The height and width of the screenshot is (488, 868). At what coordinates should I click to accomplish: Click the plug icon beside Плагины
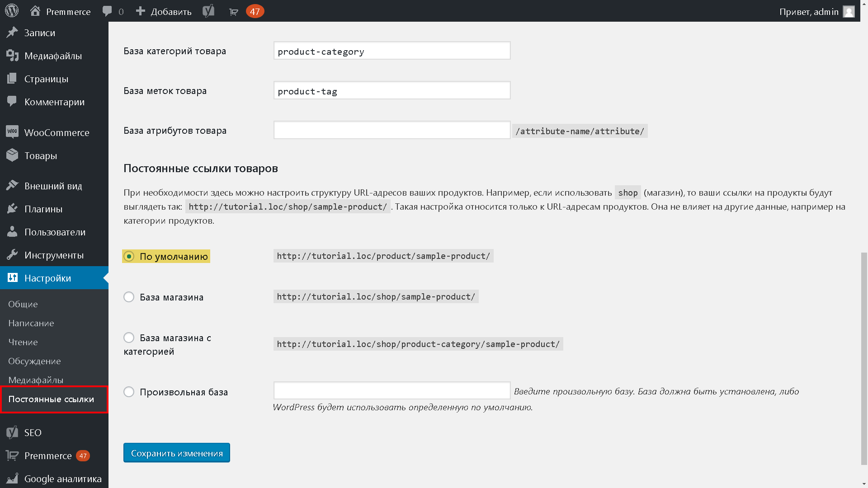pyautogui.click(x=12, y=208)
